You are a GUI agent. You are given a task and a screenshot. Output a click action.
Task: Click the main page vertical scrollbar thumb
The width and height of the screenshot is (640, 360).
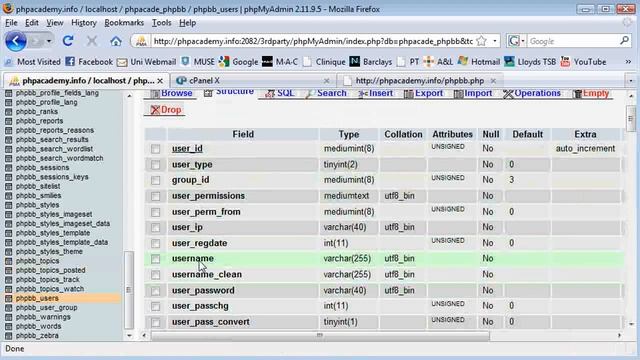(631, 119)
